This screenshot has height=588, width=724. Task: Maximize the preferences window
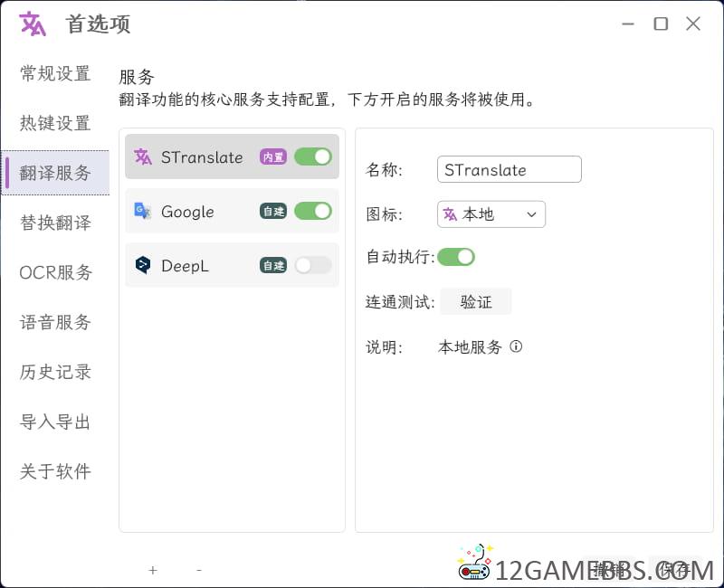coord(661,24)
